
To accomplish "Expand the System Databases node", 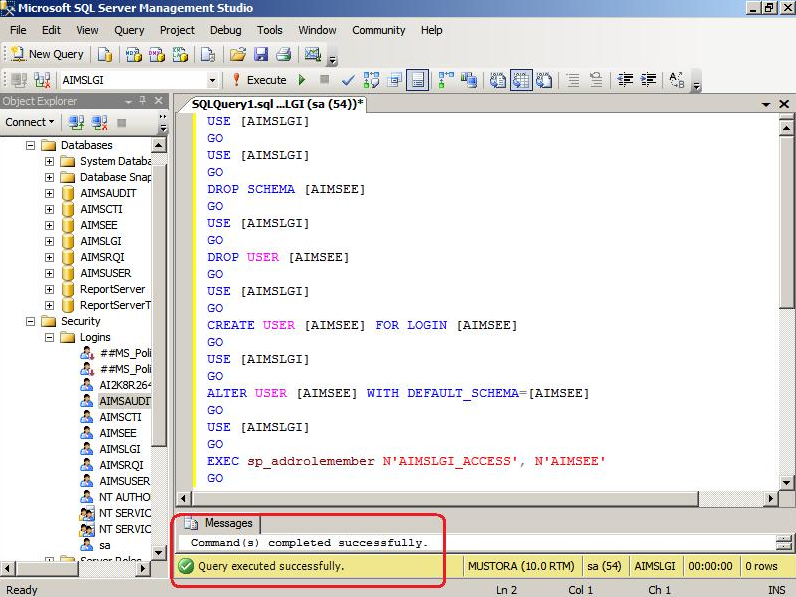I will point(49,161).
